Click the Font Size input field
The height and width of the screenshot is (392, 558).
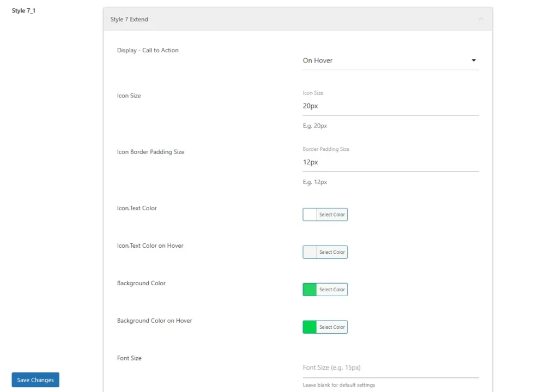pos(390,367)
